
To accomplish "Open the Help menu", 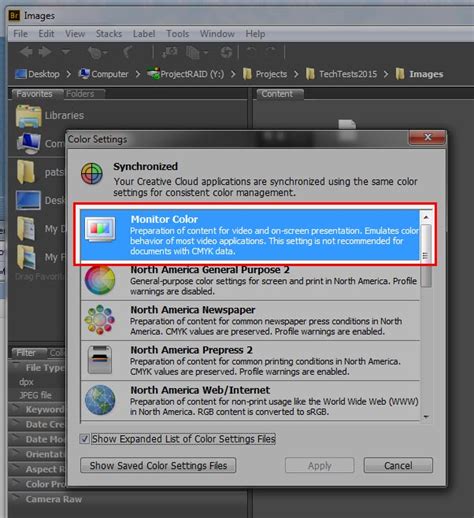I will click(255, 34).
